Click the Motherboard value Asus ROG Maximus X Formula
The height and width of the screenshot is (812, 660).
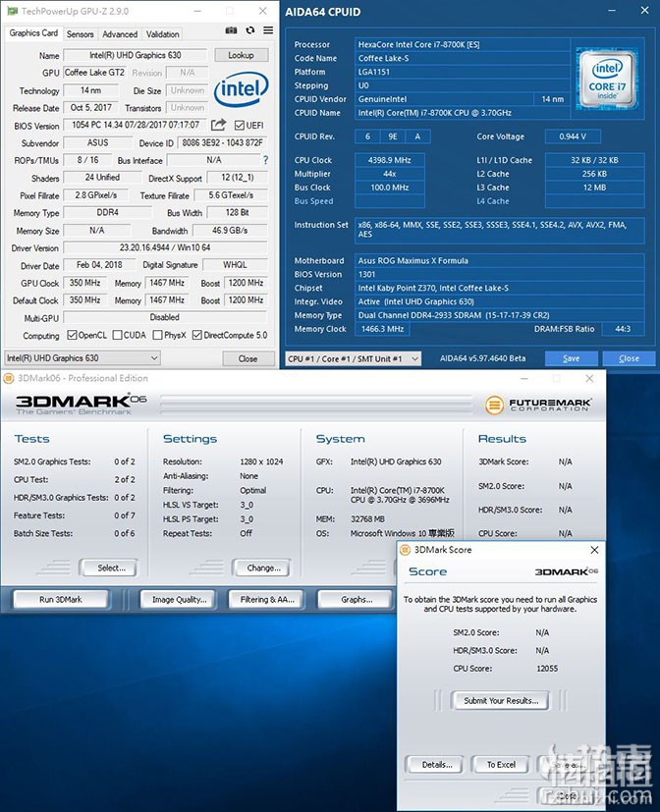click(x=499, y=260)
